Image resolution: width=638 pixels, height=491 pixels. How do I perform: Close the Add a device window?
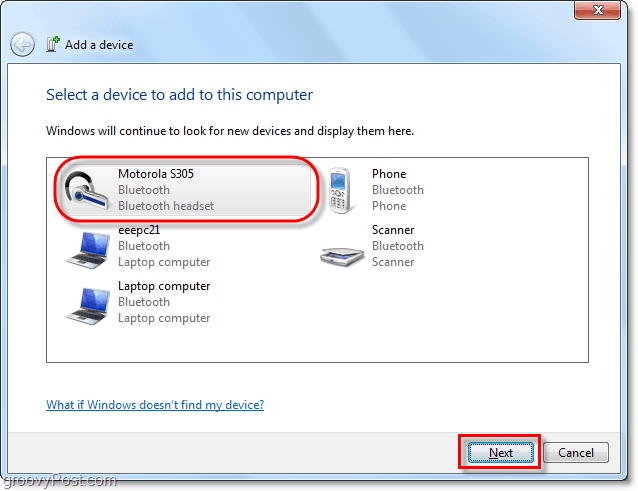(x=597, y=10)
